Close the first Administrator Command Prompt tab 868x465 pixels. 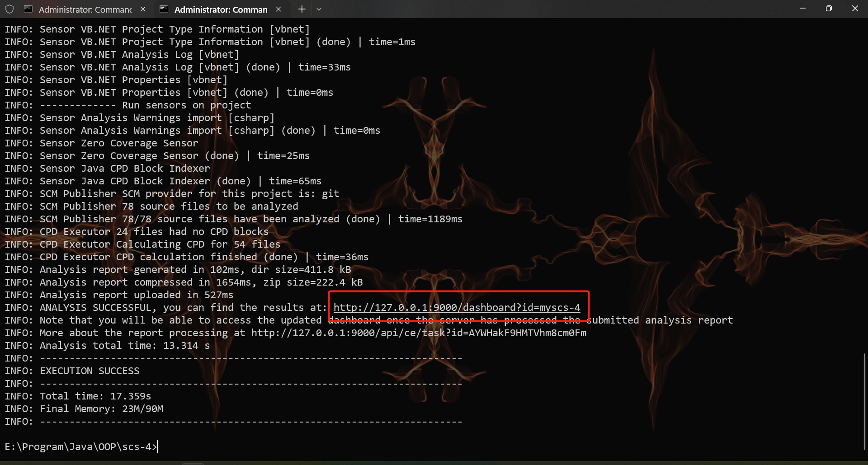143,9
